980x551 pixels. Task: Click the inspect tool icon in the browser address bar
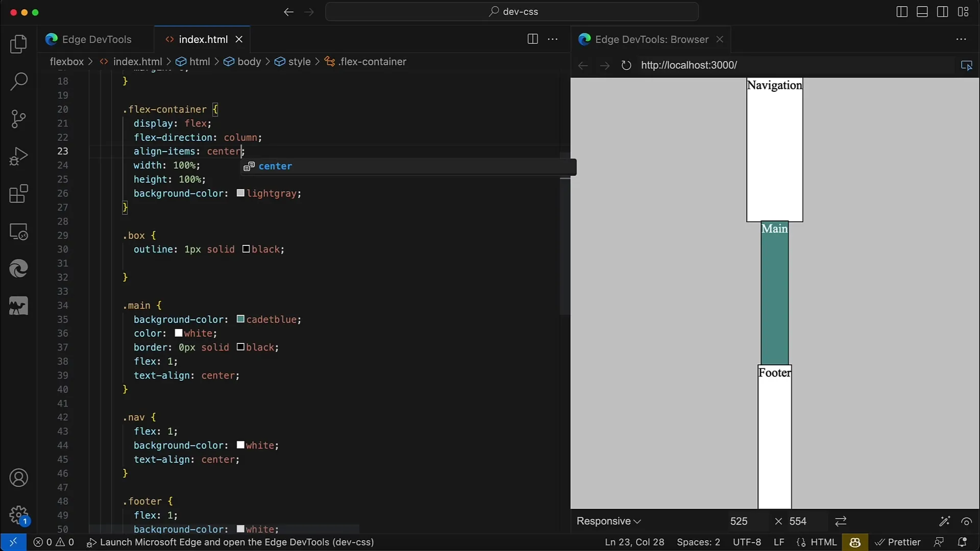point(966,65)
